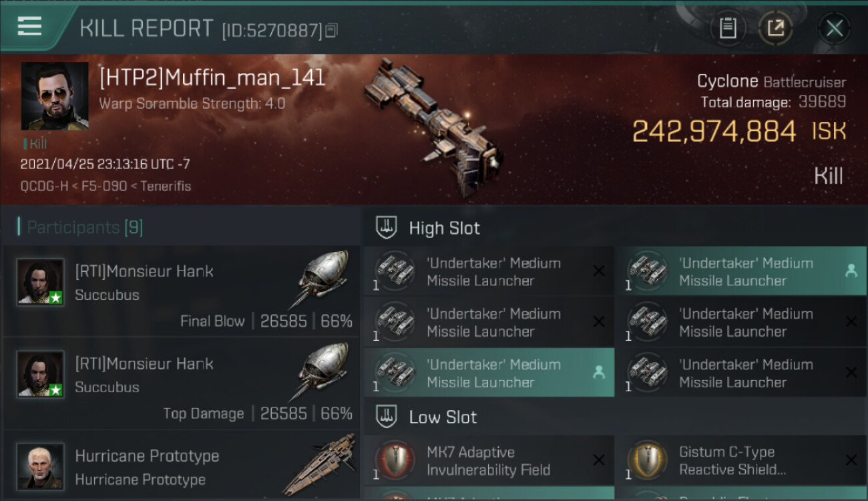This screenshot has width=868, height=501.
Task: Share the kill report via export icon
Action: point(775,28)
